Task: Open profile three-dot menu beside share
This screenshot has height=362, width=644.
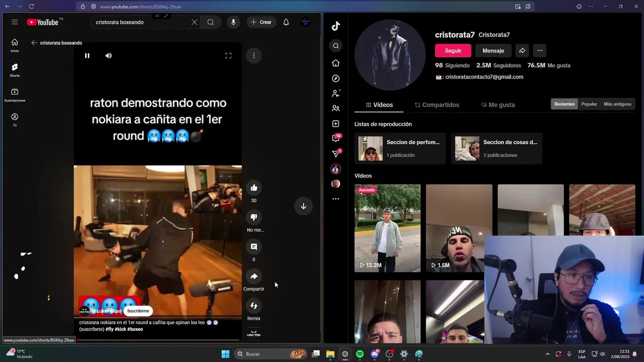Action: (540, 51)
